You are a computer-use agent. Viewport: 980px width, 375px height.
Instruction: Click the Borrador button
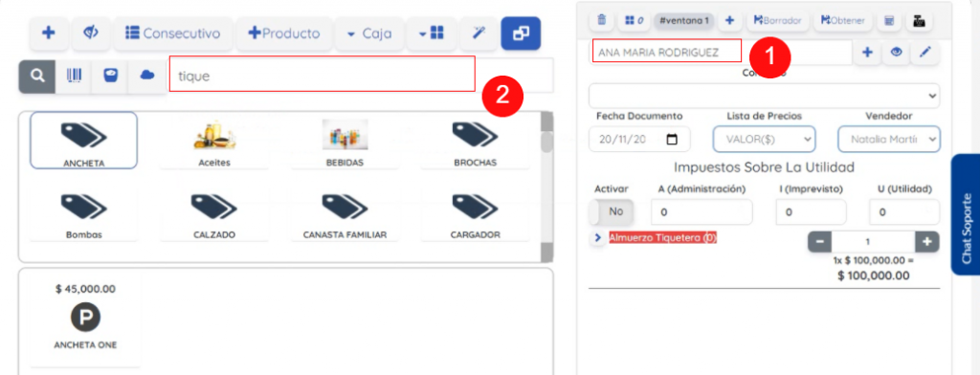click(x=777, y=21)
